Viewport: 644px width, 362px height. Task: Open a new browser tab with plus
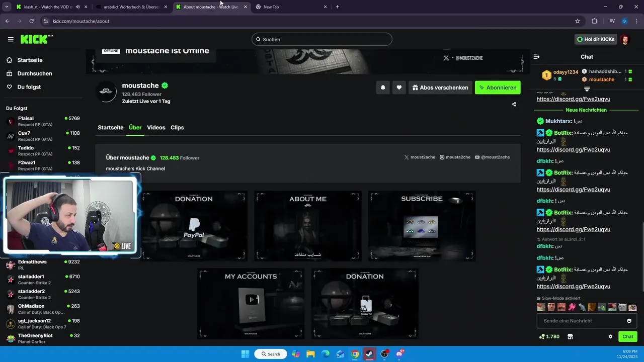[x=337, y=7]
